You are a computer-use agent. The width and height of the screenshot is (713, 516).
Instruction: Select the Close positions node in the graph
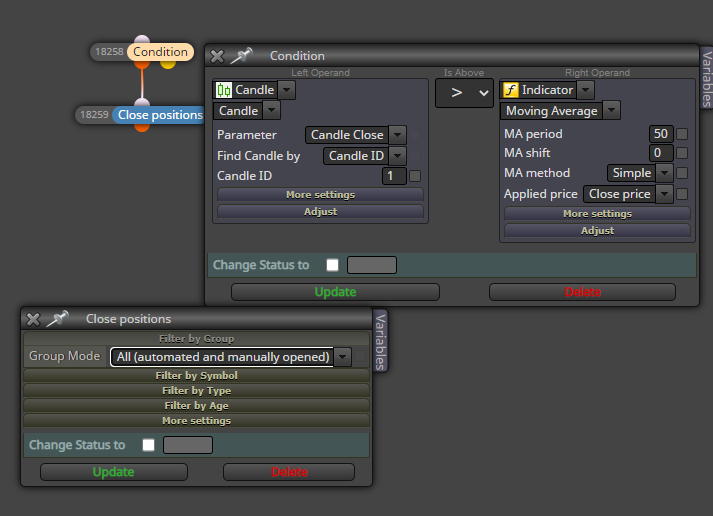160,115
